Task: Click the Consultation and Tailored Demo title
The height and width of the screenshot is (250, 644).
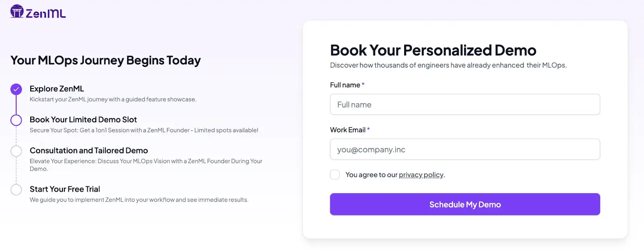Action: point(89,151)
